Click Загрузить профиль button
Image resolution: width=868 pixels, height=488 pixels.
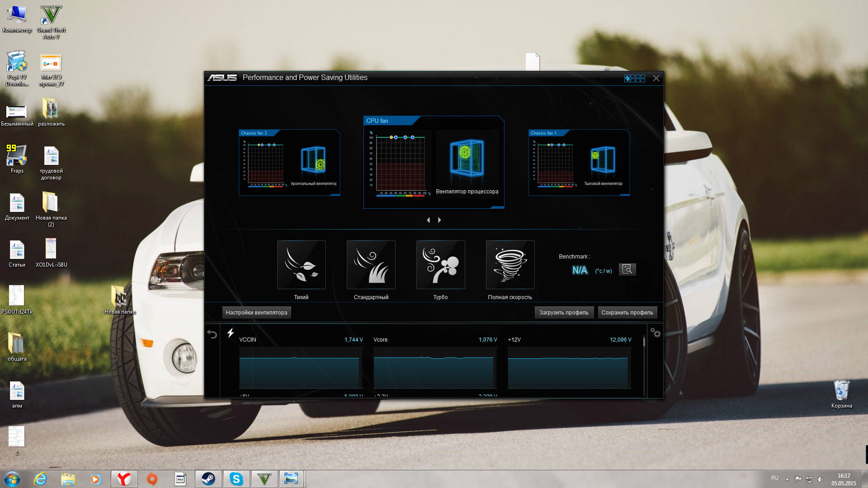(x=564, y=313)
